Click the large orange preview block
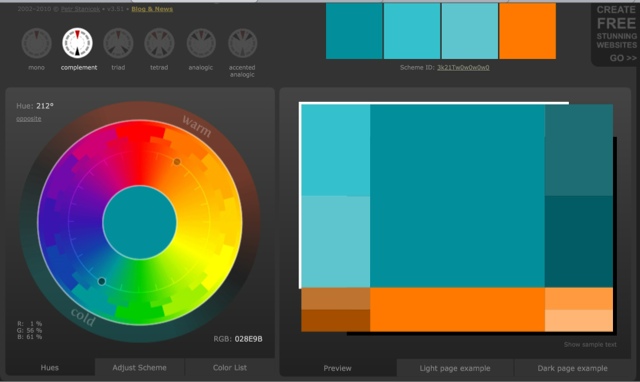This screenshot has width=640, height=382. pos(457,309)
